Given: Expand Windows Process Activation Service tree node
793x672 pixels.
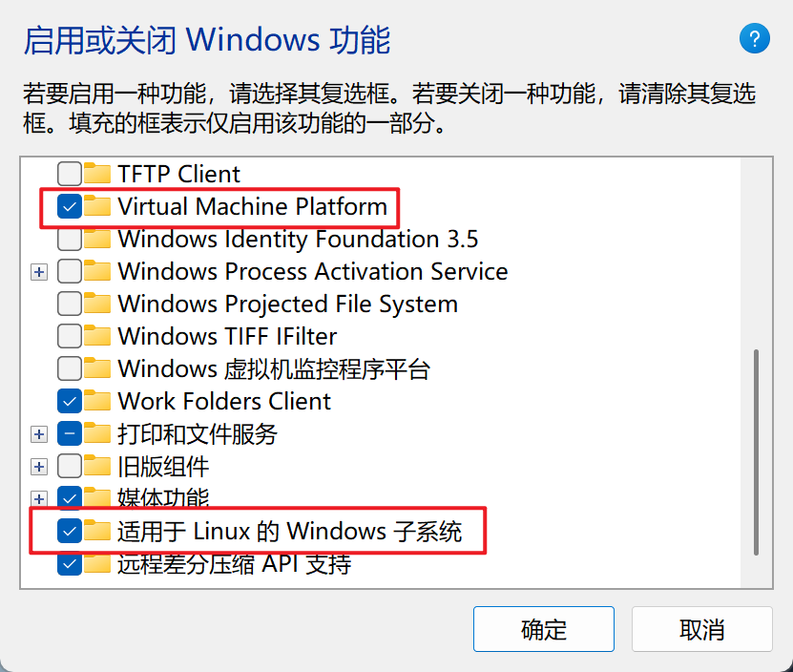Looking at the screenshot, I should pyautogui.click(x=39, y=272).
